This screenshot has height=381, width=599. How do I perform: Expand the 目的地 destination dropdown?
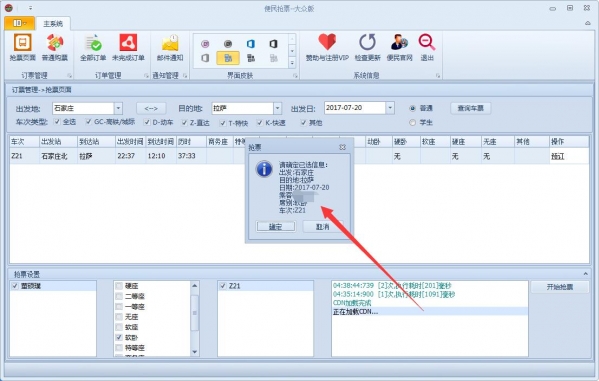coord(278,109)
